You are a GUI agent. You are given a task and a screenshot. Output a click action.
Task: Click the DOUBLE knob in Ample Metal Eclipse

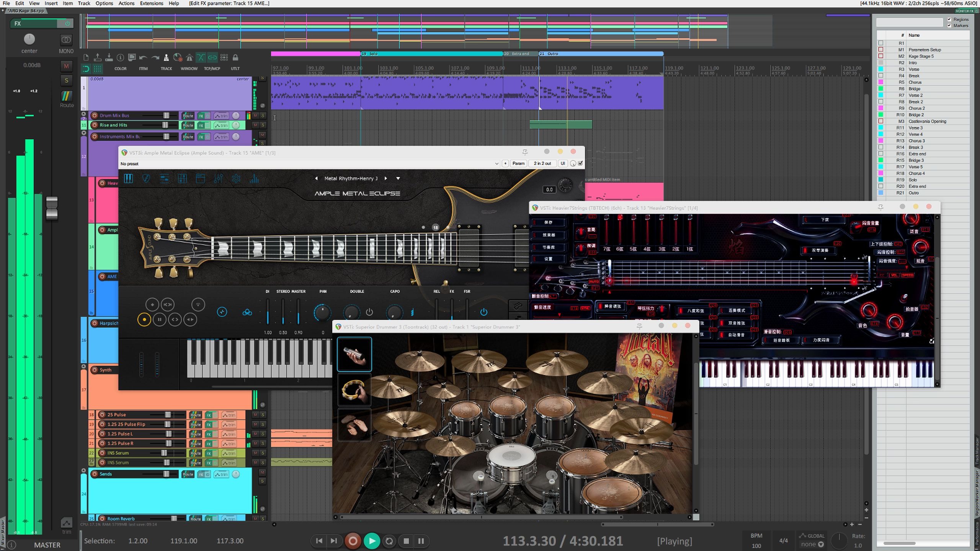[350, 312]
